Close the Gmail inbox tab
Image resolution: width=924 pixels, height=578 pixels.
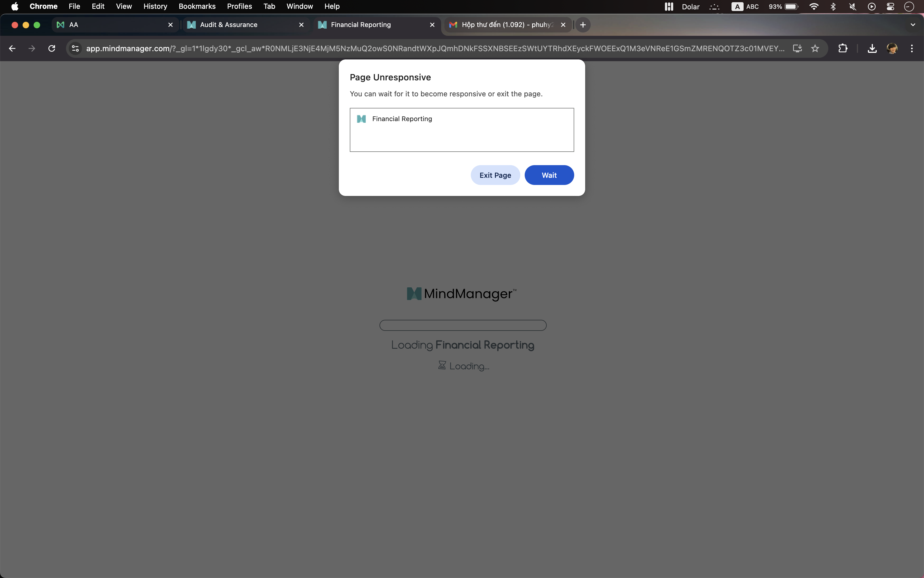coord(563,25)
